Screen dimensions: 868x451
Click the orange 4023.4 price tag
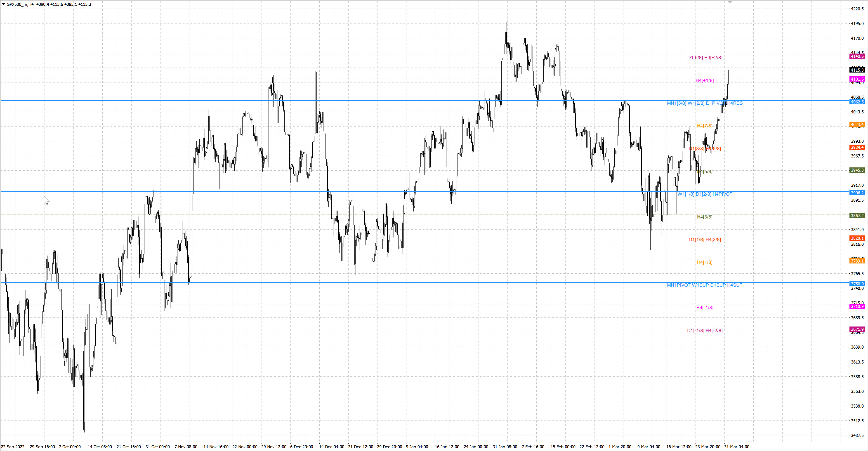coord(857,125)
